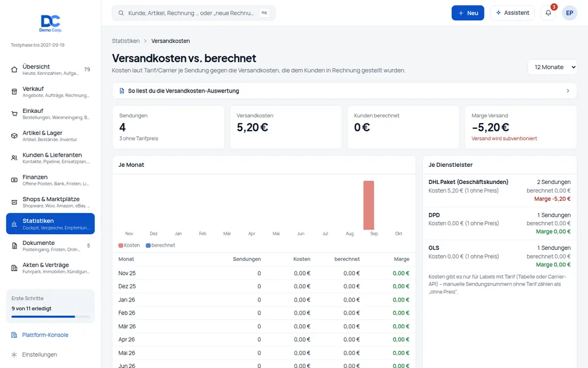The height and width of the screenshot is (368, 588).
Task: Click the Jan 26 table row
Action: [264, 300]
